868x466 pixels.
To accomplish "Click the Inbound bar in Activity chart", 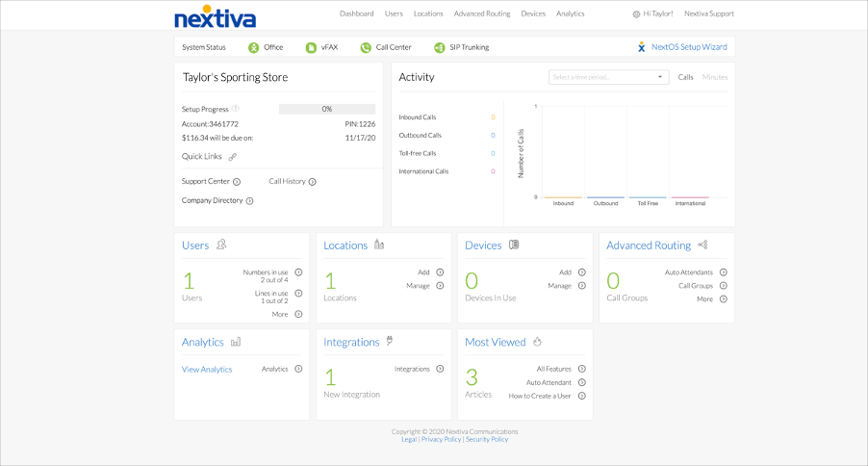I will 563,197.
